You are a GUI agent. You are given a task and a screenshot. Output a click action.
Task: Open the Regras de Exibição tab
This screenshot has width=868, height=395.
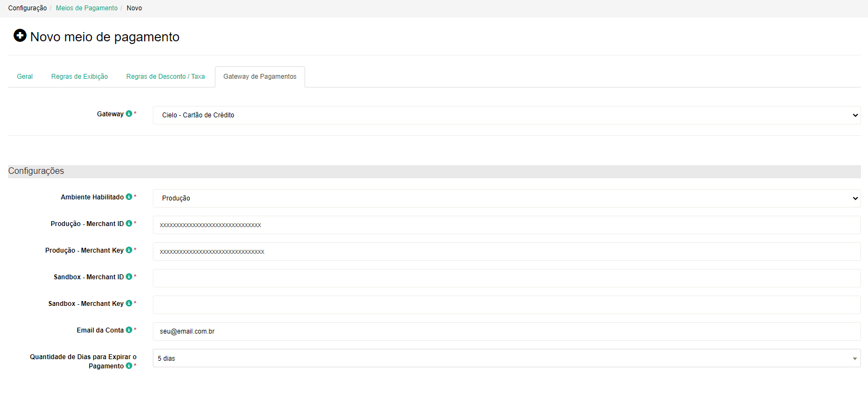[x=79, y=77]
